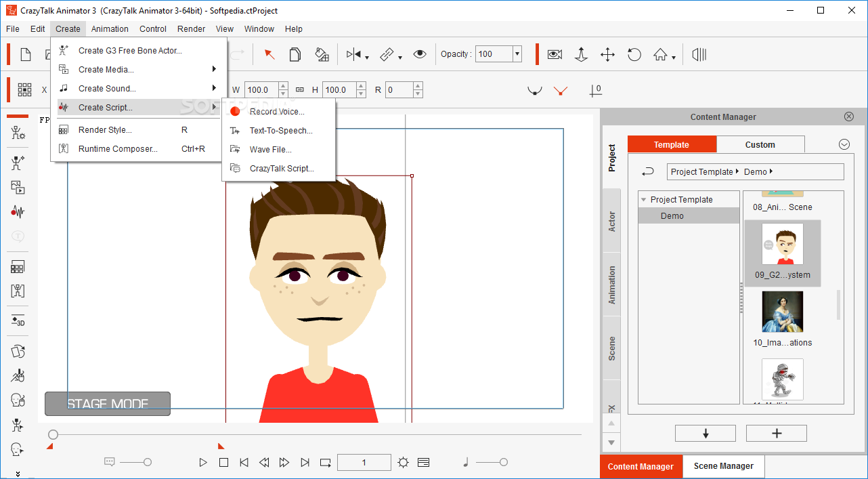Click the Runtime Composer sidebar icon
The image size is (868, 479).
click(18, 291)
